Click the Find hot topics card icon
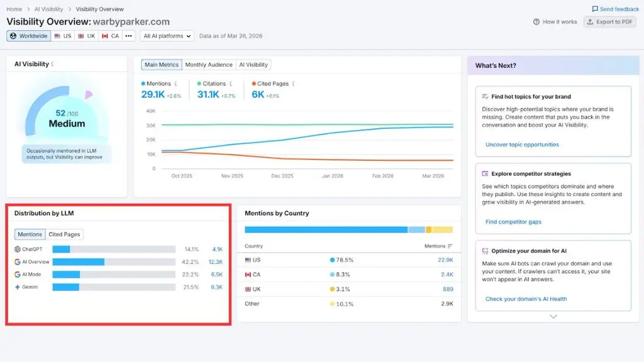Image resolution: width=644 pixels, height=362 pixels. (485, 96)
